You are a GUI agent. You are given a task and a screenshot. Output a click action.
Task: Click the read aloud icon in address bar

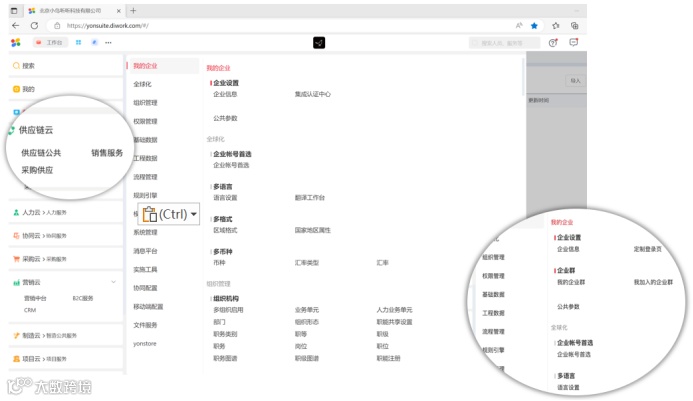(519, 26)
